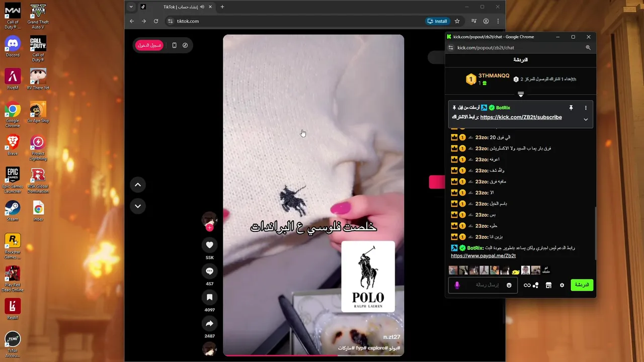Open Epic Games Launcher shortcut
The width and height of the screenshot is (644, 362).
(x=13, y=181)
